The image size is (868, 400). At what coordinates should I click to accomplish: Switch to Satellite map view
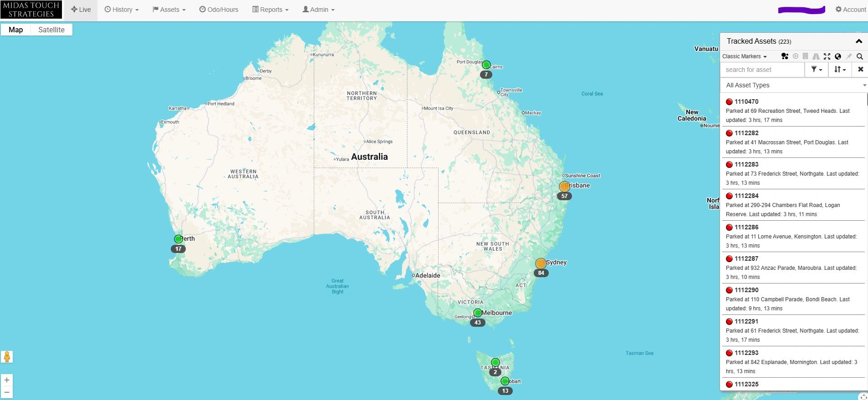click(x=51, y=30)
